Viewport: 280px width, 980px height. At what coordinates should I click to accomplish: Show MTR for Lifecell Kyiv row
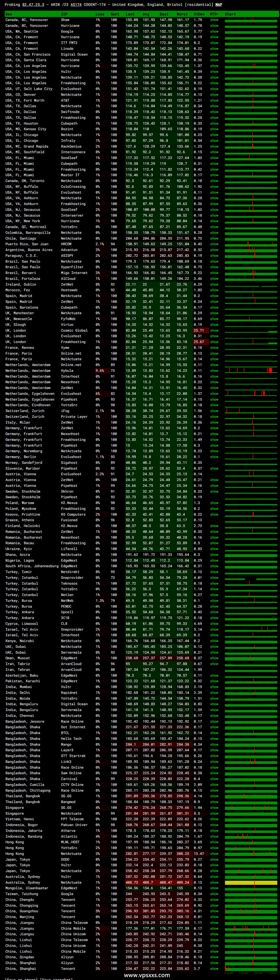(214, 548)
